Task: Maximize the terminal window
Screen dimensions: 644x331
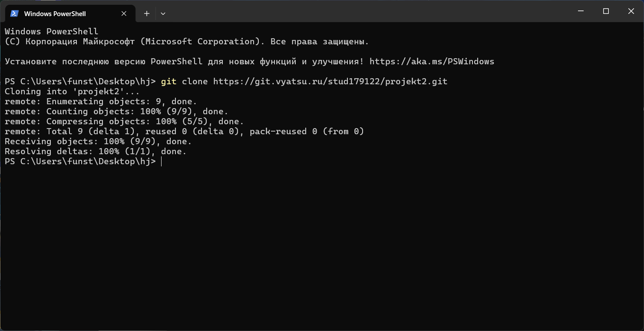Action: tap(606, 11)
